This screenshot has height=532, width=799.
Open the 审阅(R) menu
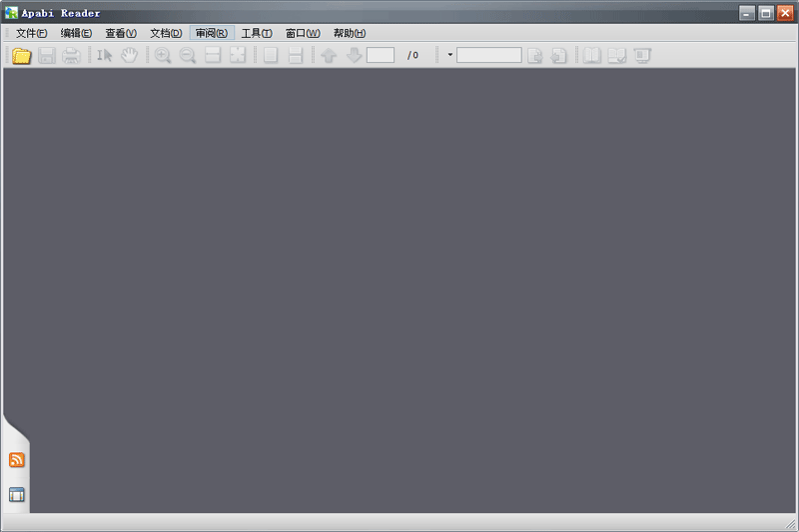pyautogui.click(x=212, y=33)
